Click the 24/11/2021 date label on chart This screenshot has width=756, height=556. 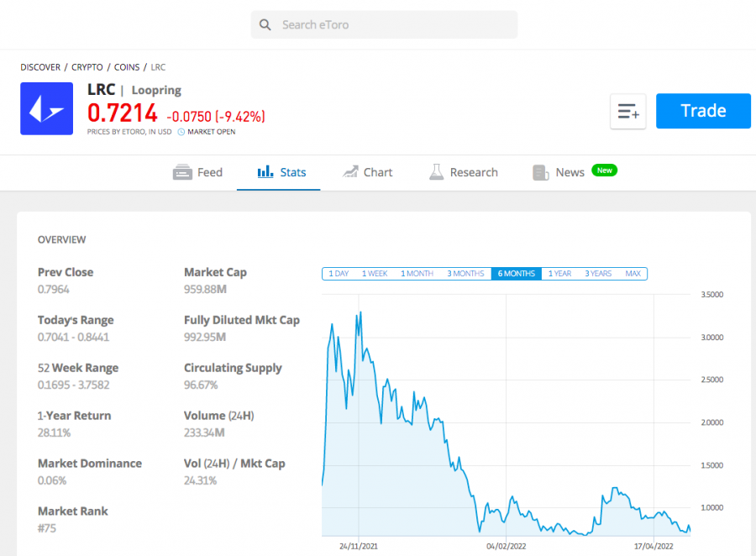coord(358,547)
